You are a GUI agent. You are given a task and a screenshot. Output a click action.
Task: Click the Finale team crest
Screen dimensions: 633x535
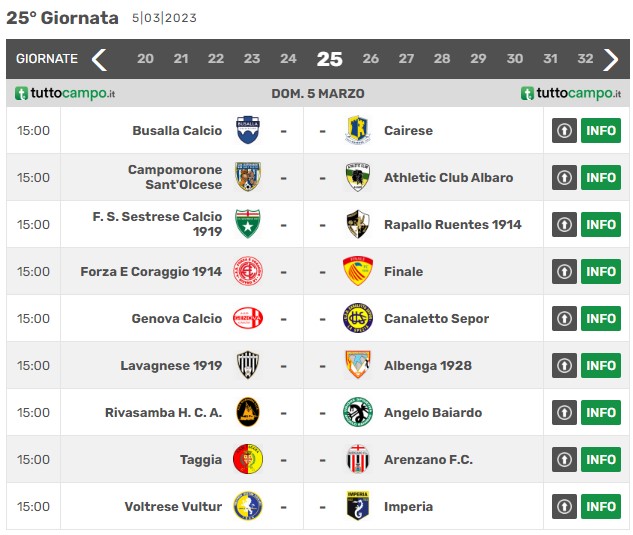(358, 271)
